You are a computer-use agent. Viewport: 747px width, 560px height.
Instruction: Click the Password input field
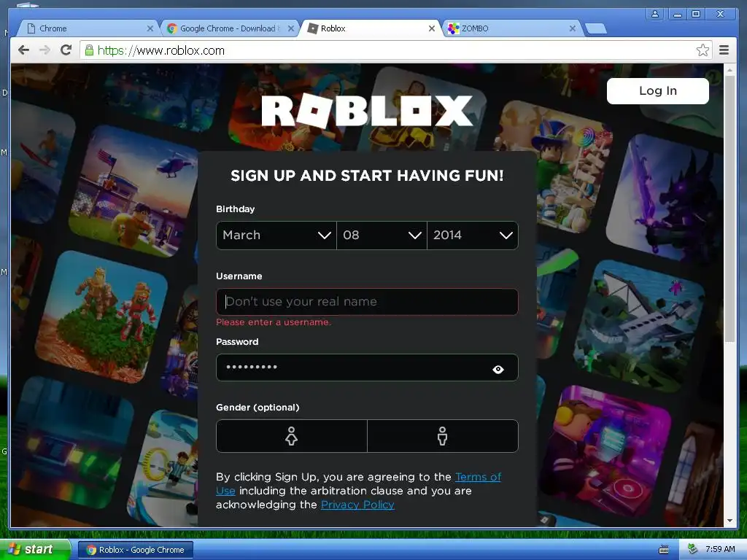(367, 367)
